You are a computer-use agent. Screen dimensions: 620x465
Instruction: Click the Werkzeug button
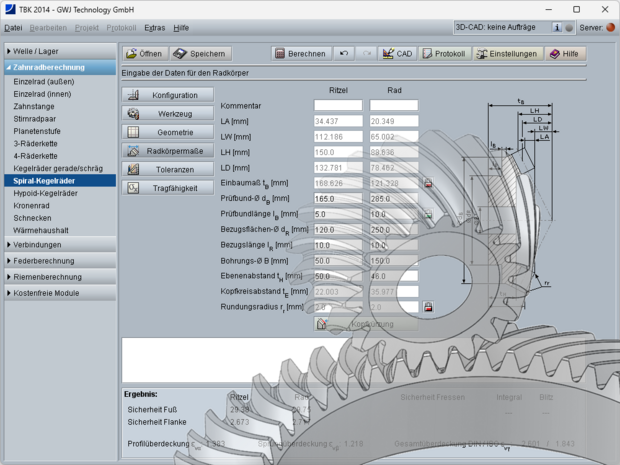click(167, 113)
